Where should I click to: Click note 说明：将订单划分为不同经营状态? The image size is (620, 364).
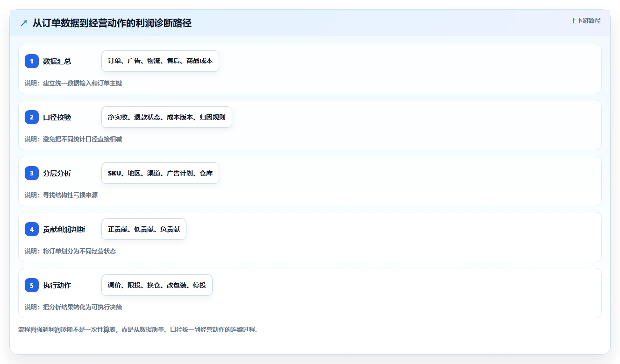(70, 251)
